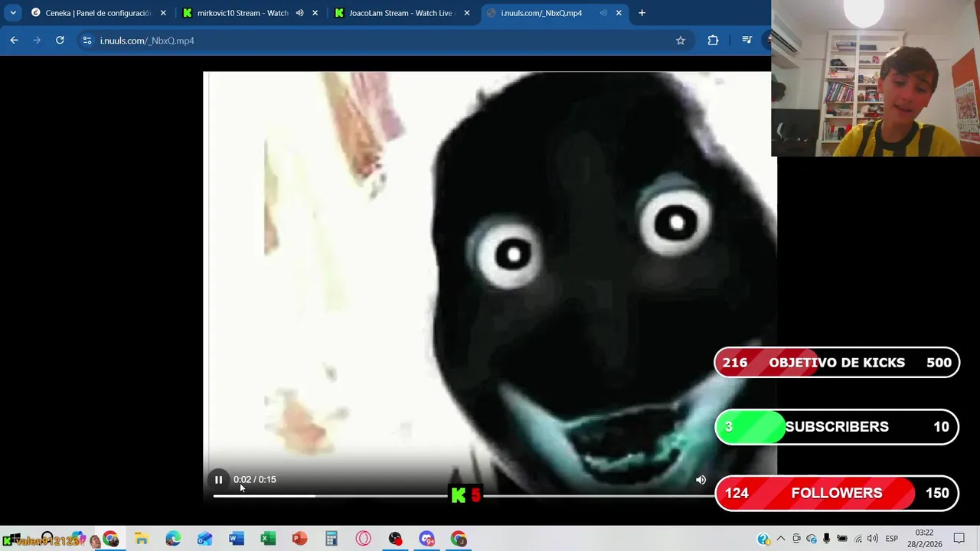This screenshot has height=551, width=980.
Task: Go forward in browser history
Action: click(37, 41)
